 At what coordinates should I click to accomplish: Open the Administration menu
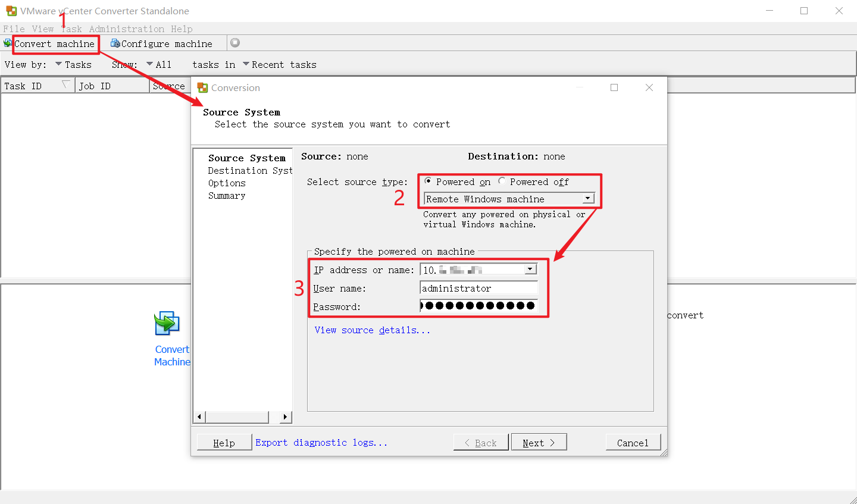[127, 29]
